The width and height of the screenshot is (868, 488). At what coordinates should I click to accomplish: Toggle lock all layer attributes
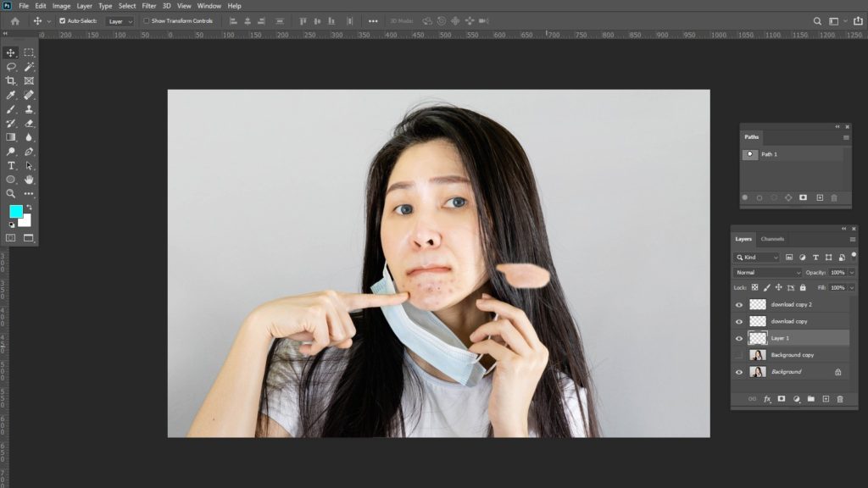803,288
